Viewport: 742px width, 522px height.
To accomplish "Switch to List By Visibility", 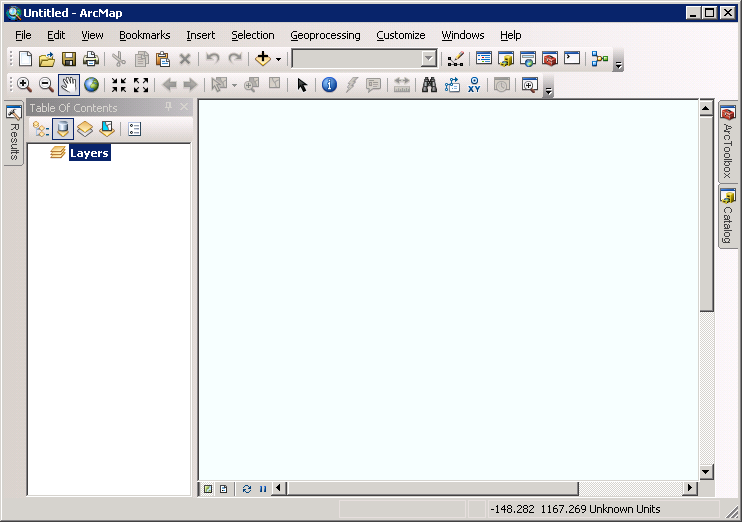I will (85, 129).
